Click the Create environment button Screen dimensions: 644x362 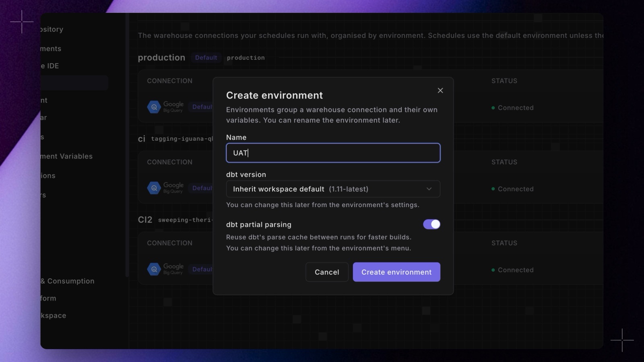point(396,272)
